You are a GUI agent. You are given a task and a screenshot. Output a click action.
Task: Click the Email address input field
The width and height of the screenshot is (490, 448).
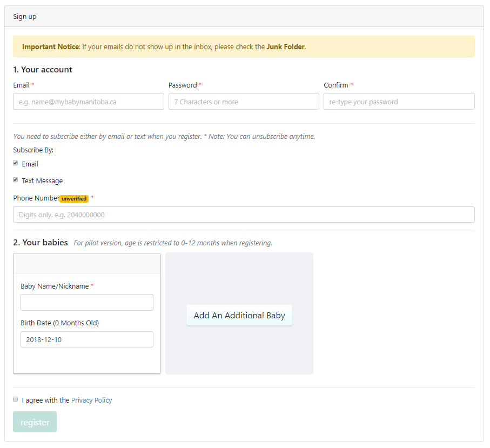coord(89,102)
